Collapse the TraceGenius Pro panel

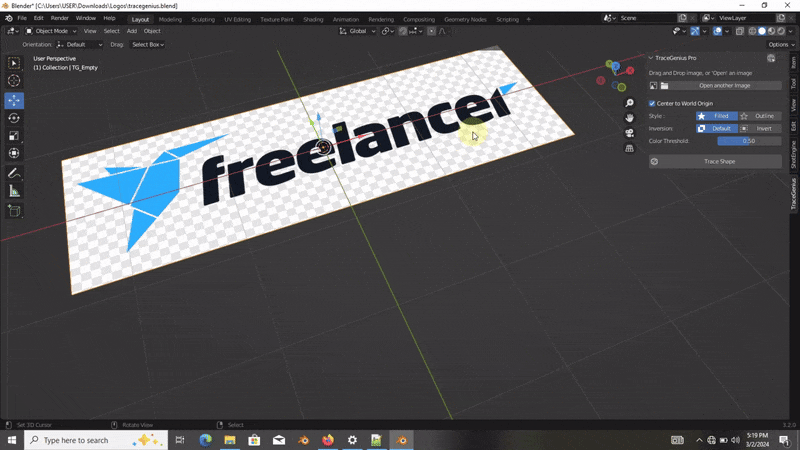tap(651, 58)
